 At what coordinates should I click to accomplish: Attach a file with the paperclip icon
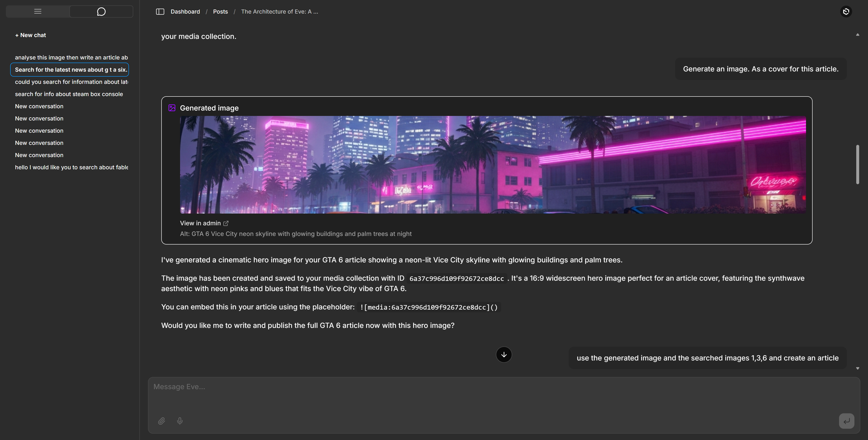pos(161,421)
